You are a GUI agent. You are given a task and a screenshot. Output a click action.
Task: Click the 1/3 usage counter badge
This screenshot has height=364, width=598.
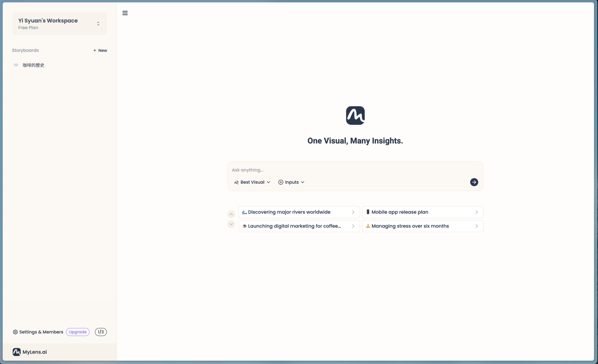point(101,332)
